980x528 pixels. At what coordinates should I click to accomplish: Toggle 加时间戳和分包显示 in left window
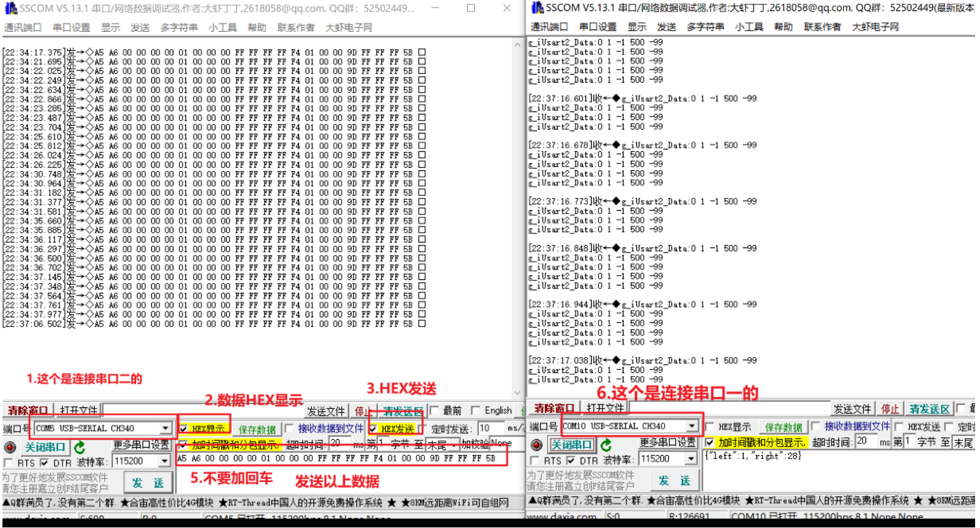pos(183,444)
